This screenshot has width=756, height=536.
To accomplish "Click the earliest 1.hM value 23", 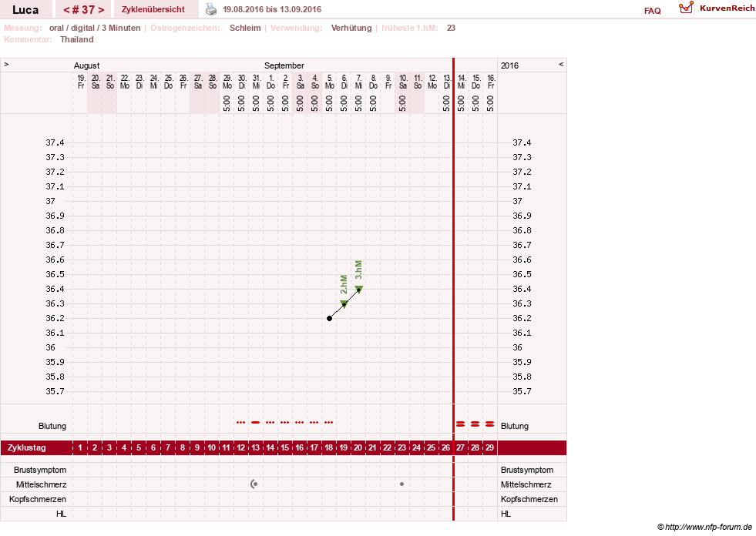I will click(451, 28).
